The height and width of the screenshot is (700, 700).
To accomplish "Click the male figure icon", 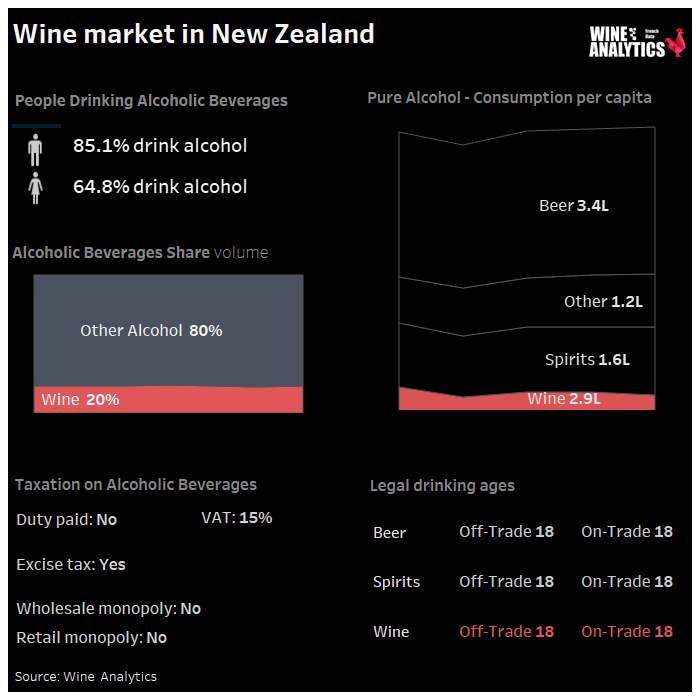I will point(35,150).
